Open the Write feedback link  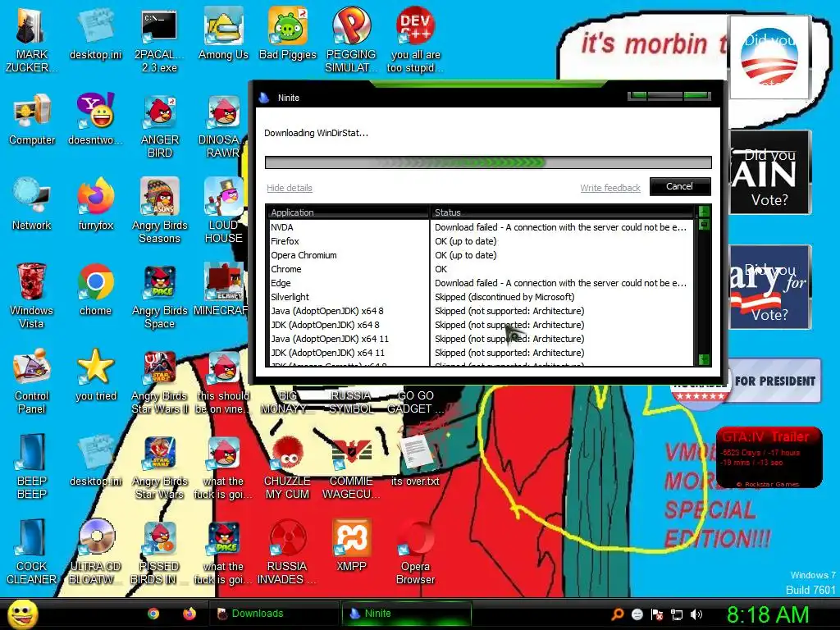pos(610,188)
